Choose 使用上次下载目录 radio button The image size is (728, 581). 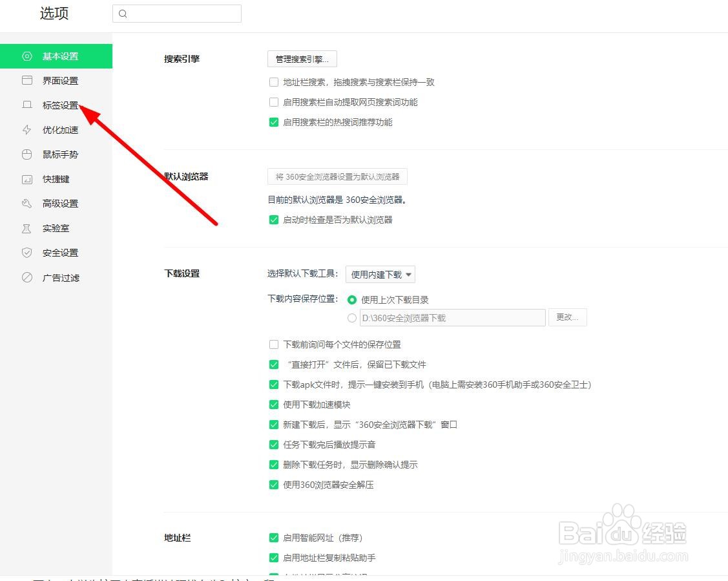(352, 299)
